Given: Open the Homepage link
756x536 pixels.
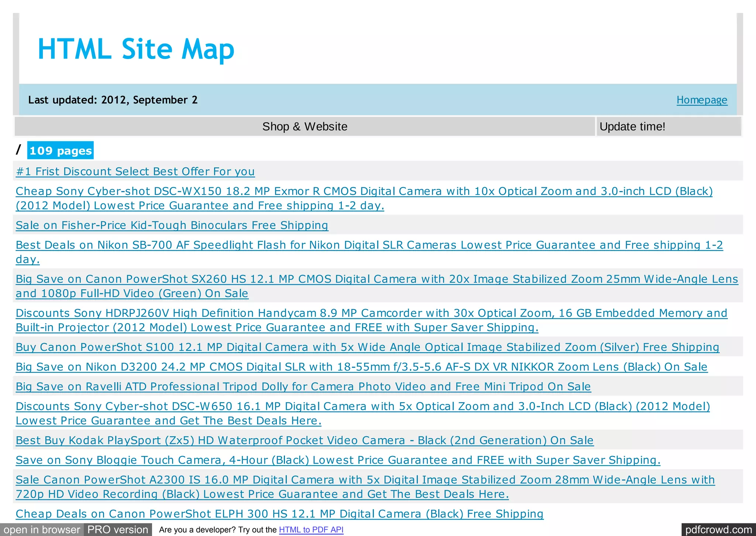Looking at the screenshot, I should [702, 100].
